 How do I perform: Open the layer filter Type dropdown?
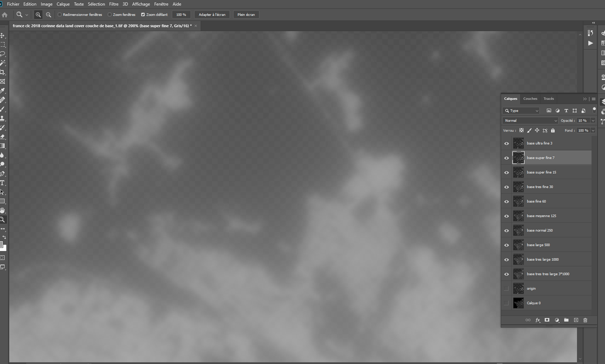tap(521, 110)
